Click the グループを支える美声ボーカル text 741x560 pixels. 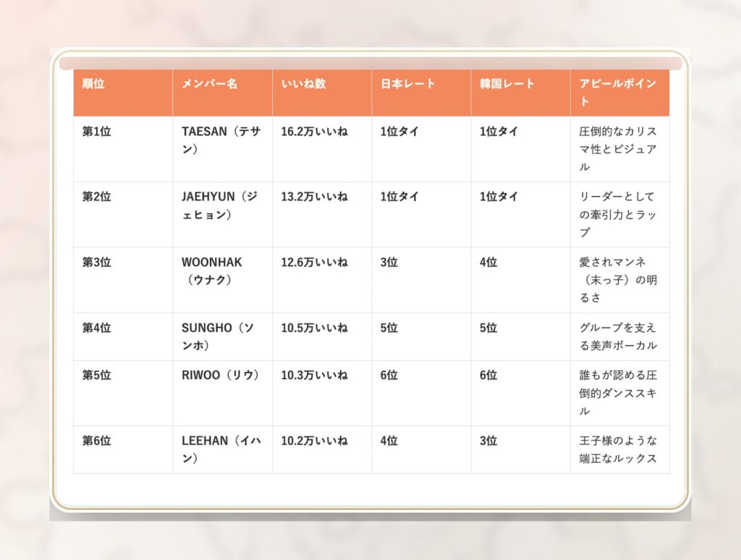pos(619,336)
